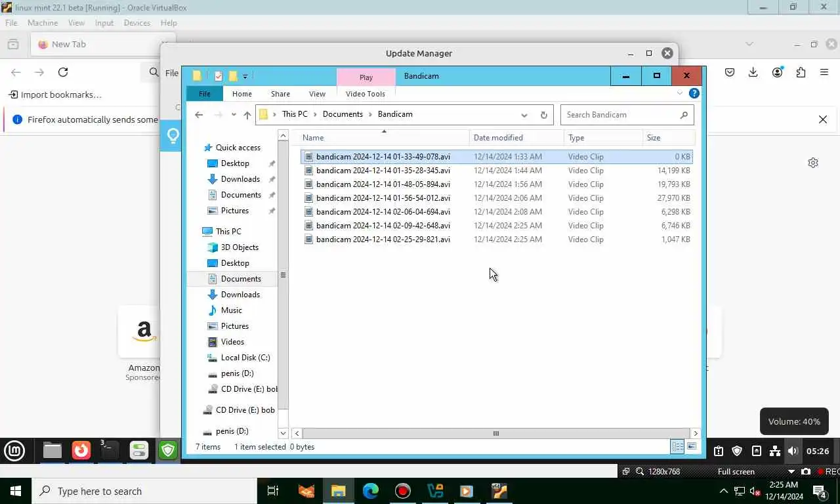Image resolution: width=840 pixels, height=504 pixels.
Task: Click the horizontal scrollbar thumb in the file list
Action: pyautogui.click(x=495, y=433)
